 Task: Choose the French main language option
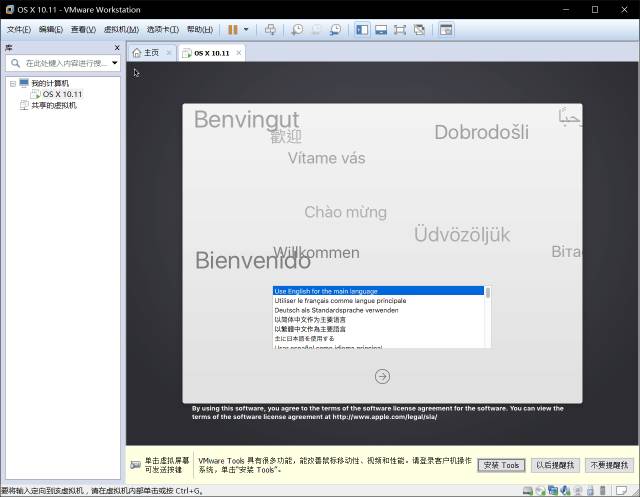pyautogui.click(x=378, y=300)
